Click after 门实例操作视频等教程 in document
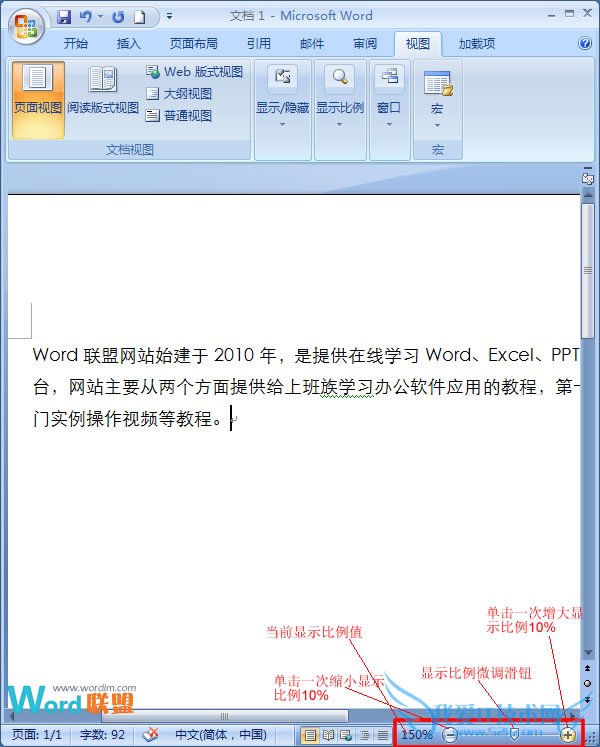This screenshot has width=600, height=747. point(229,419)
